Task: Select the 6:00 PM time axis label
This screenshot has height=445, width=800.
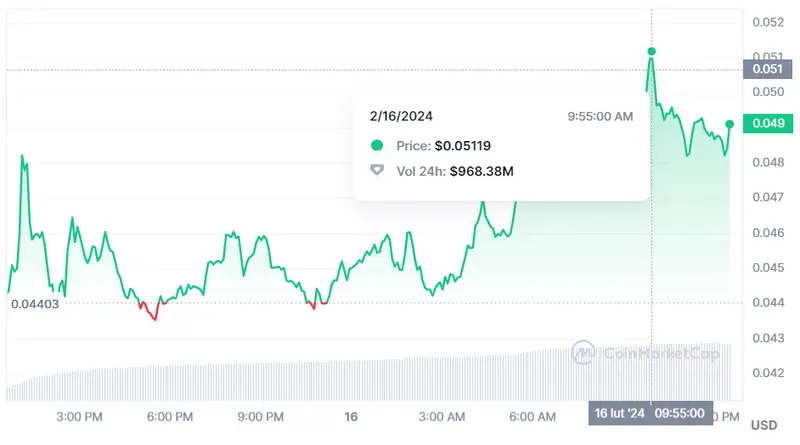Action: point(168,415)
